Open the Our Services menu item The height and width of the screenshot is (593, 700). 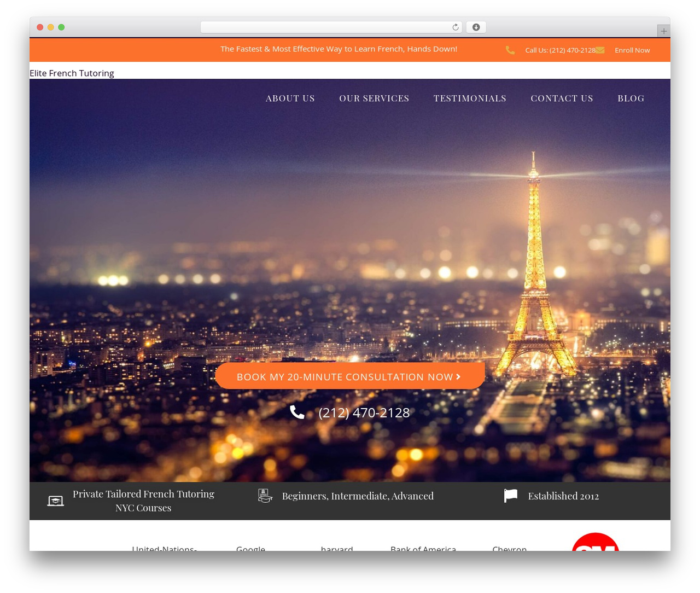374,98
